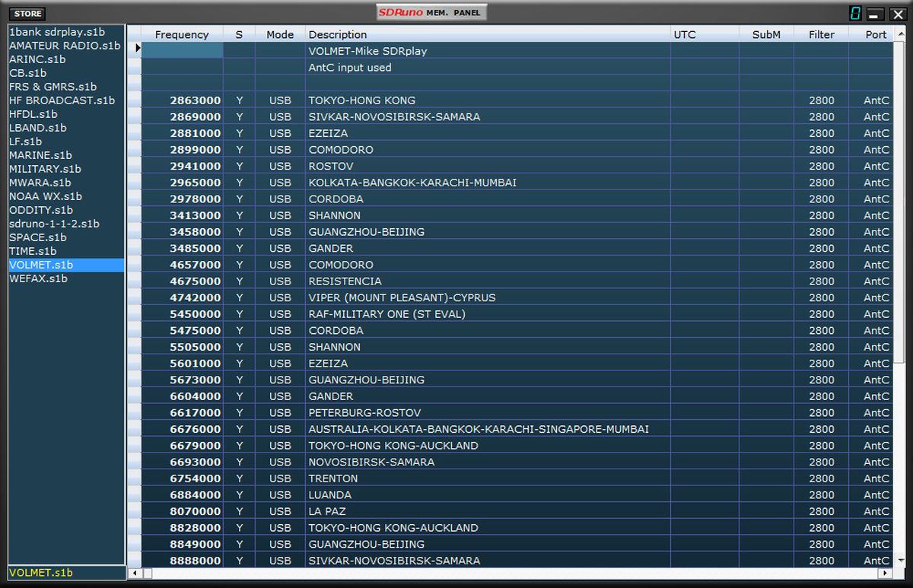This screenshot has width=913, height=588.
Task: Click the Mode column header
Action: [x=280, y=34]
